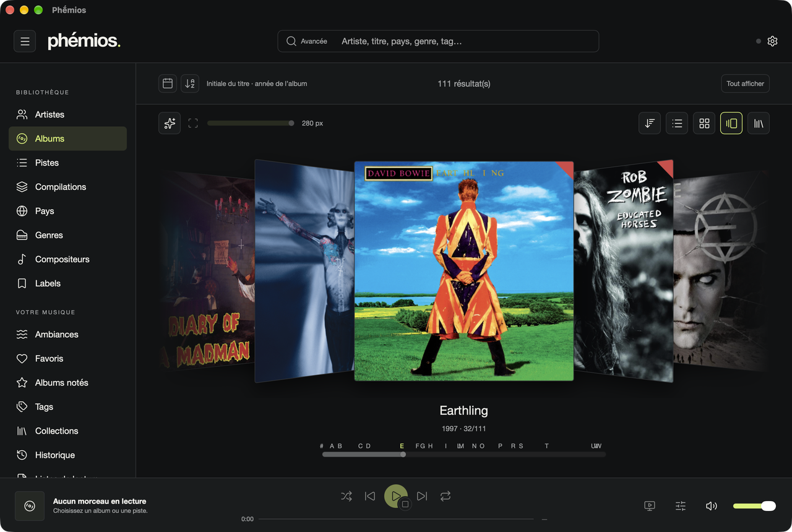Click the A-Z sort icon

pos(190,84)
